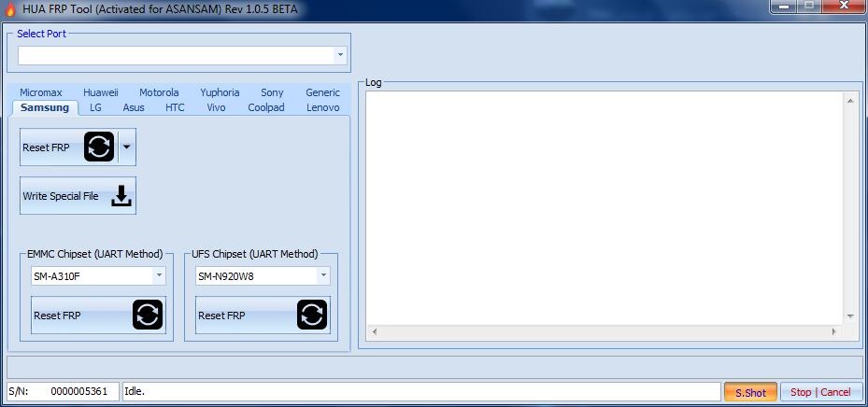
Task: Click the Log scrollbar down arrow
Action: coord(849,316)
